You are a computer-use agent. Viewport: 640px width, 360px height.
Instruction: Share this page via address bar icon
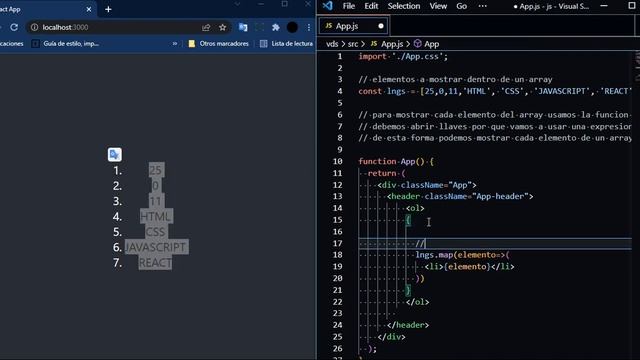pos(206,27)
